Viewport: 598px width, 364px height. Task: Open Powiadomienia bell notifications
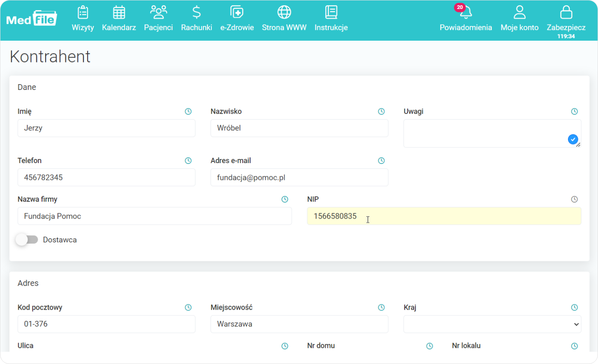pyautogui.click(x=466, y=18)
